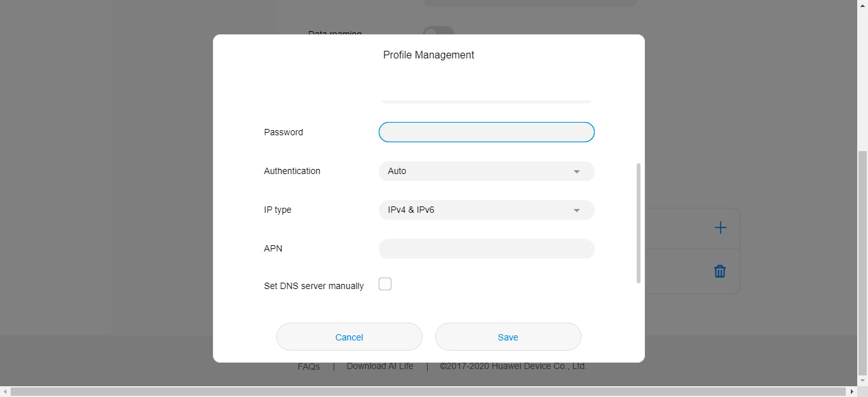Click the down arrow on the vertical scrollbar
This screenshot has width=868, height=397.
tap(863, 381)
